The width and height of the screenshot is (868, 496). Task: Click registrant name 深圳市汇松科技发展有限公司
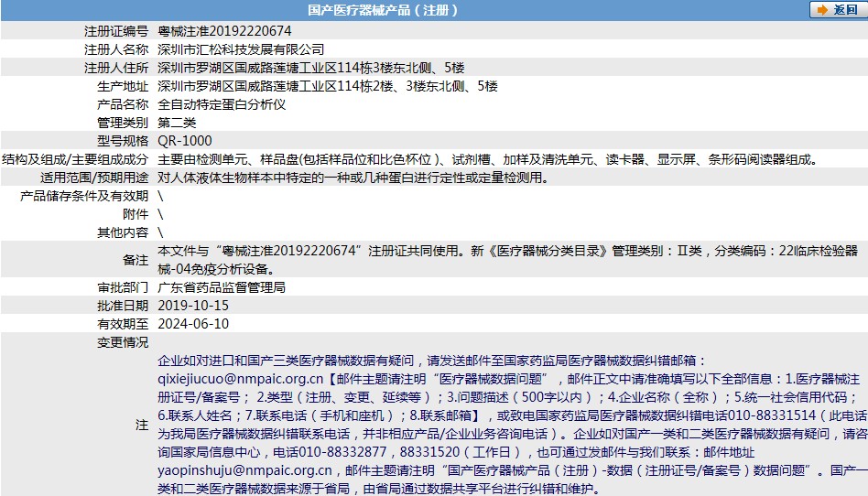click(241, 49)
